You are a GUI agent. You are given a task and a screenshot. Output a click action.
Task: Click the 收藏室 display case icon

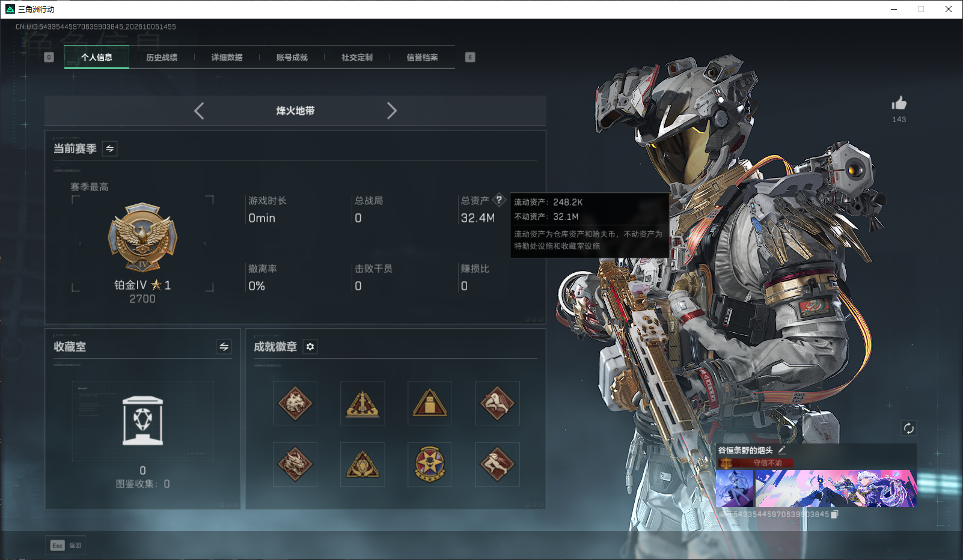pyautogui.click(x=142, y=421)
